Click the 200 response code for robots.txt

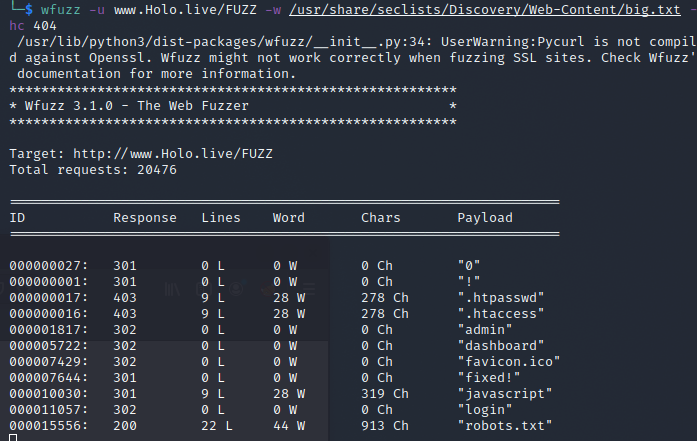tap(124, 427)
